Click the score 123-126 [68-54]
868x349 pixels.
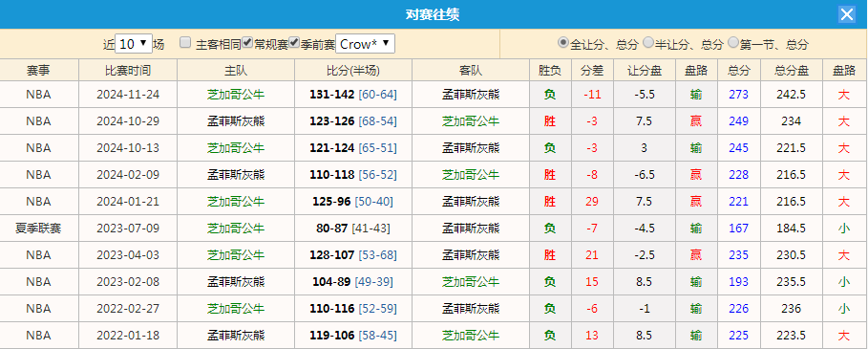coord(353,121)
